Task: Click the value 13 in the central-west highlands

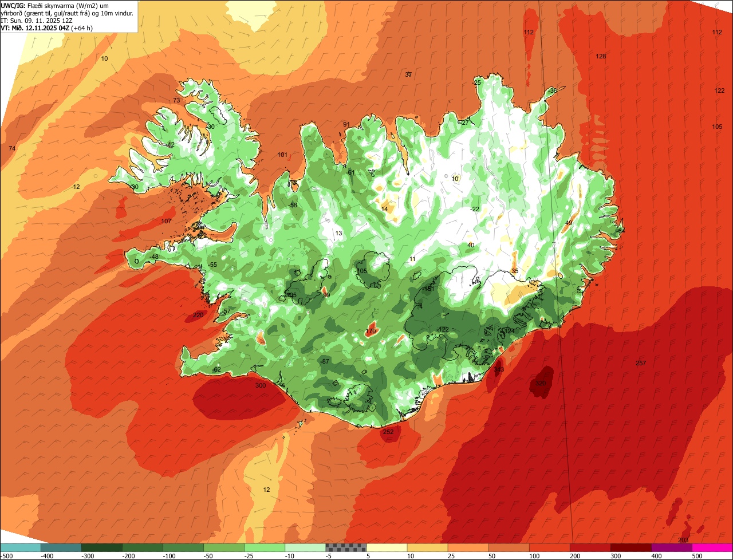Action: (x=338, y=233)
